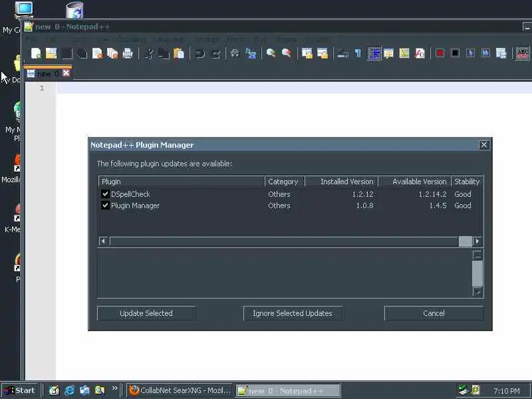This screenshot has height=399, width=532.
Task: Launch Internet Explorer from quick launch
Action: click(x=70, y=390)
